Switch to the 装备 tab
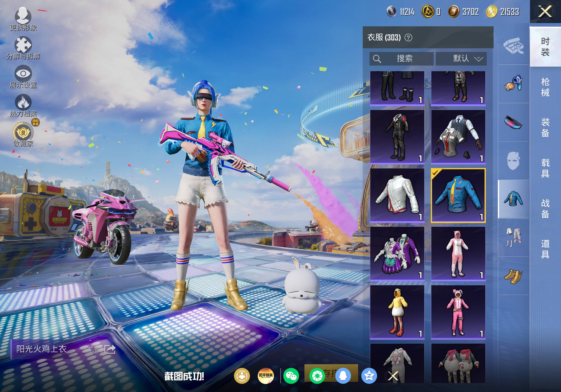 [x=545, y=127]
